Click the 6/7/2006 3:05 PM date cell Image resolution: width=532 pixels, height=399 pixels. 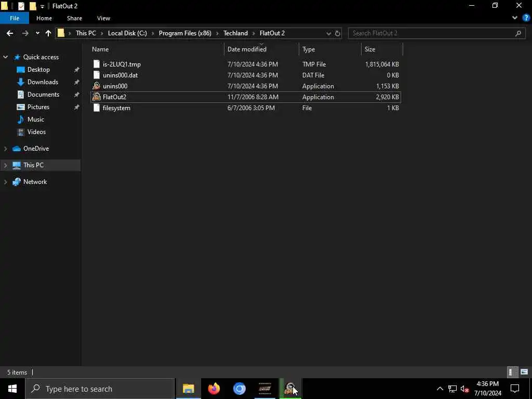point(251,108)
